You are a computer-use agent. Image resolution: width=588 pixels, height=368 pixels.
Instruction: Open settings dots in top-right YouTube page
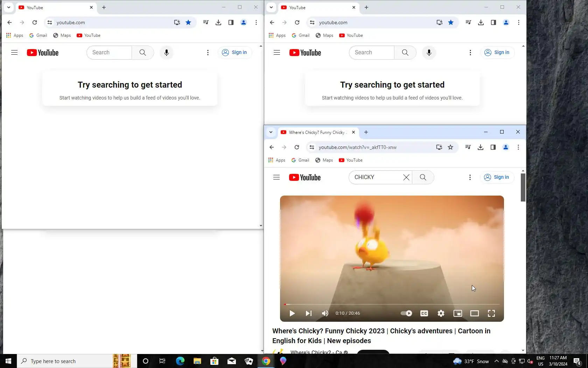[x=470, y=53]
